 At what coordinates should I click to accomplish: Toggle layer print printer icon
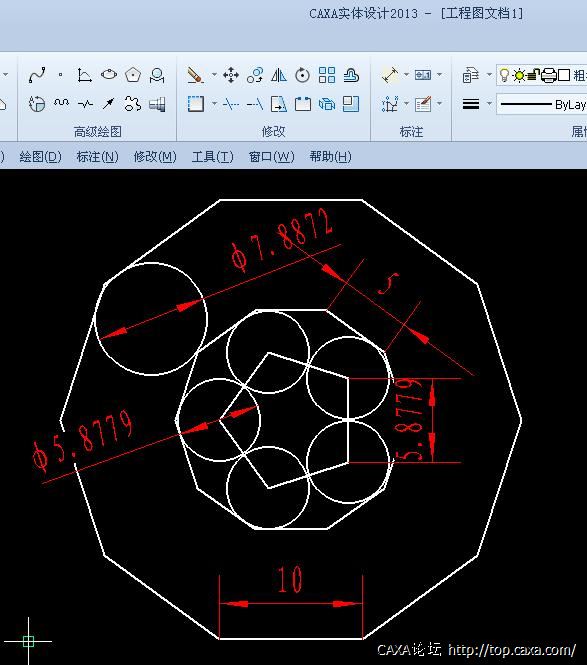[x=549, y=75]
